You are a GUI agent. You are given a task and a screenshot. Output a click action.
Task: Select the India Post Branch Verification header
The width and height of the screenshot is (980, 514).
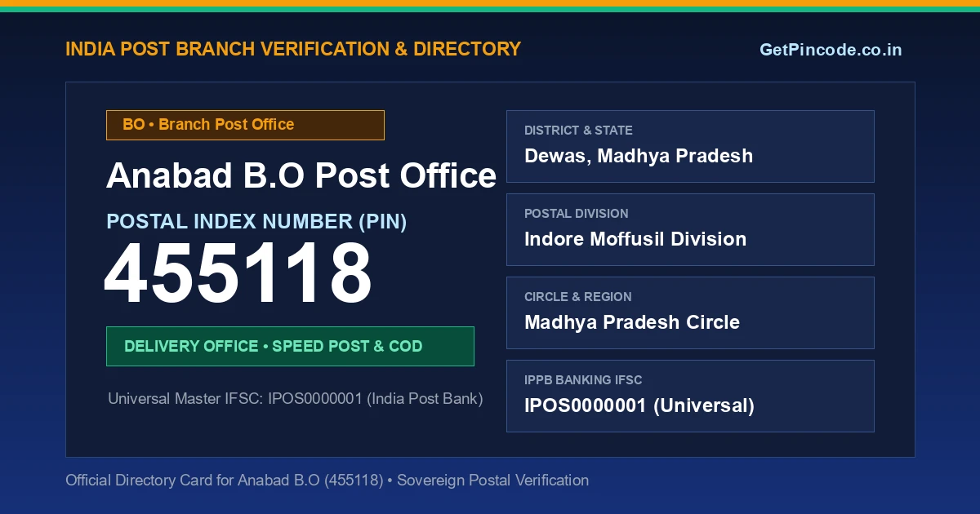293,49
